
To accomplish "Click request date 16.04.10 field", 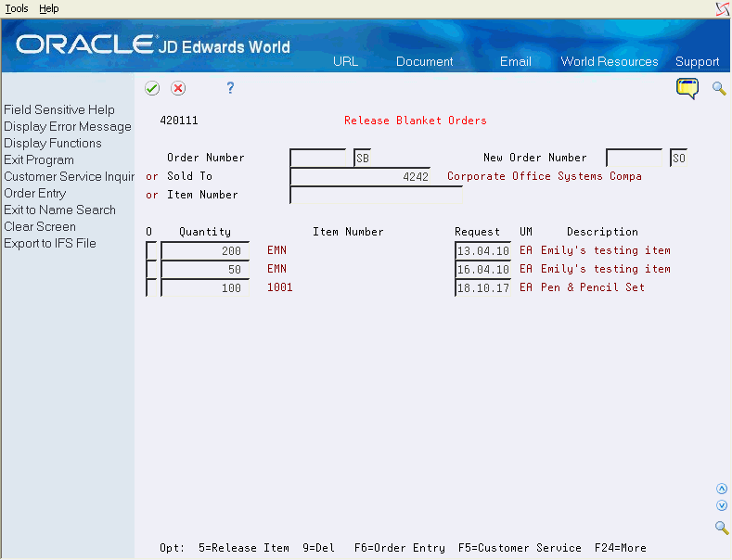I will tap(483, 269).
